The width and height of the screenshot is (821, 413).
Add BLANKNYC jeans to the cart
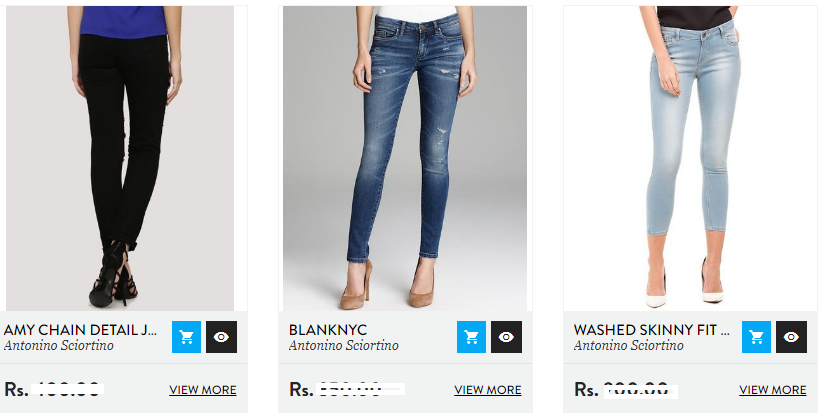pos(471,337)
